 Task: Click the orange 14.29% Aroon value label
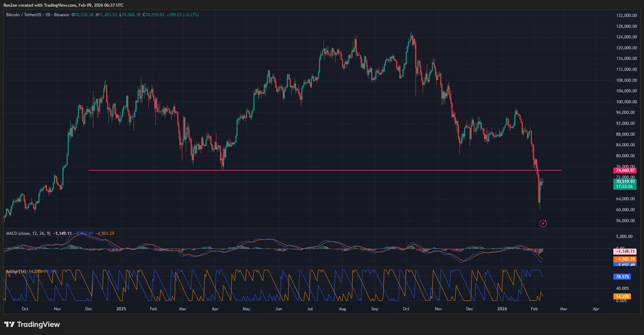[x=622, y=297]
